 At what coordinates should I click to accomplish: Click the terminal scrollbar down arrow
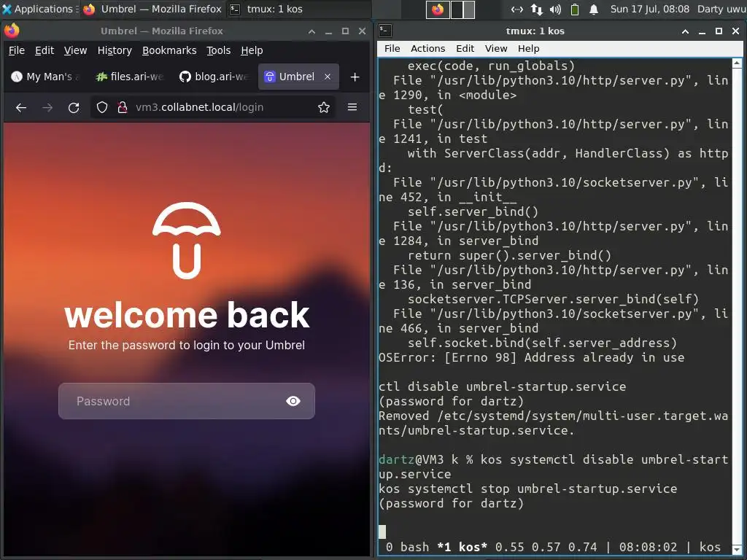tap(737, 550)
